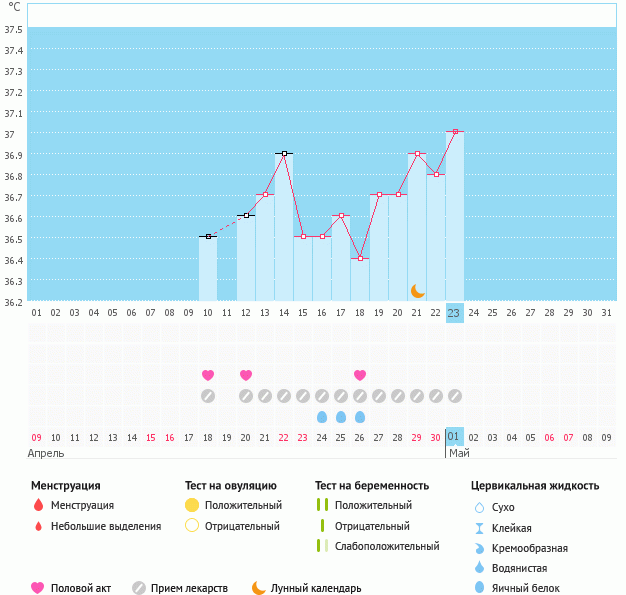Click the medication pill icon above May 01
The image size is (626, 595).
[454, 396]
